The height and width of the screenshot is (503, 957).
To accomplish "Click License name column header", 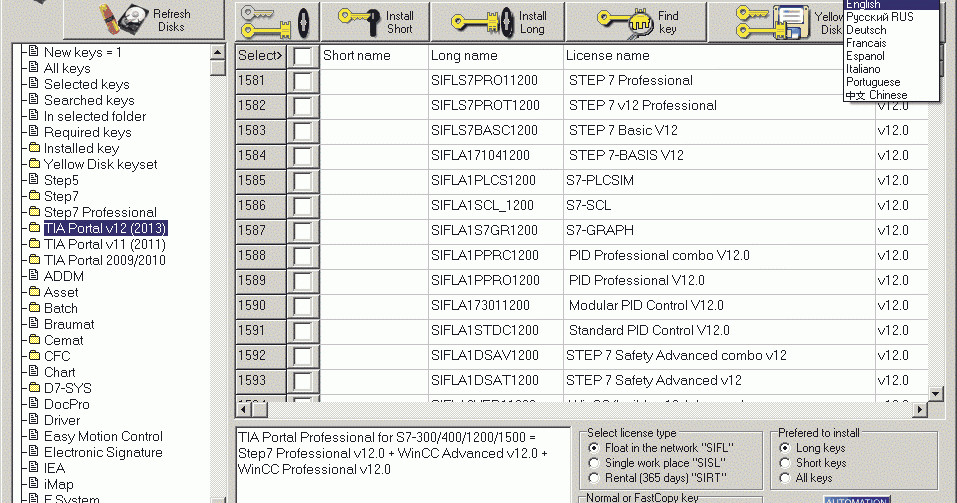I will [x=719, y=56].
